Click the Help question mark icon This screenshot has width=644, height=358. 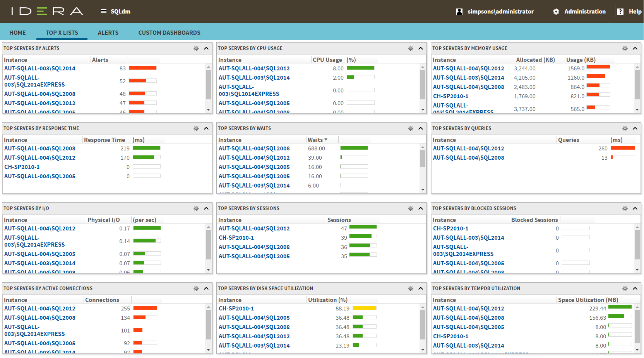620,12
